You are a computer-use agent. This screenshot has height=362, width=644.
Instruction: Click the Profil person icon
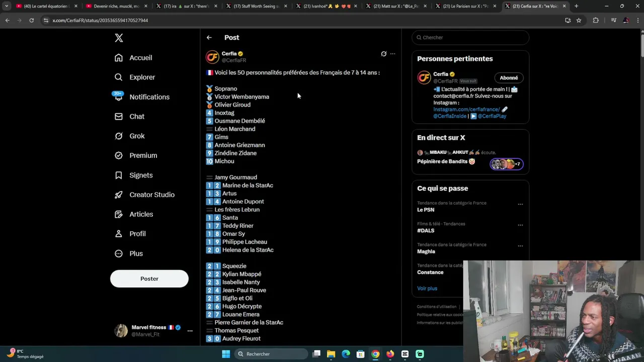tap(119, 234)
